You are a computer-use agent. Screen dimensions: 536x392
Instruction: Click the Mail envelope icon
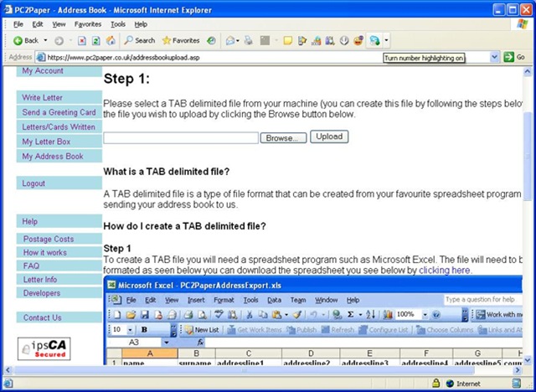pyautogui.click(x=230, y=41)
